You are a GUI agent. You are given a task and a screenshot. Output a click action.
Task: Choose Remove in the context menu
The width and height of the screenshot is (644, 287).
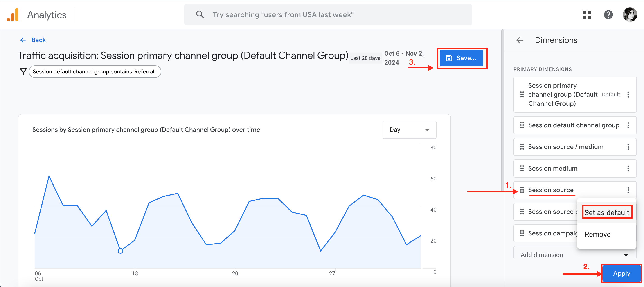tap(606, 234)
